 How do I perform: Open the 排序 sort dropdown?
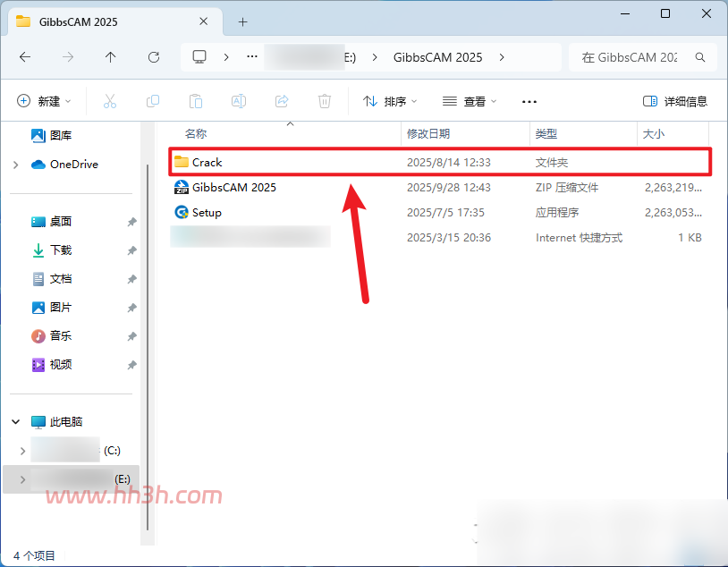(390, 101)
